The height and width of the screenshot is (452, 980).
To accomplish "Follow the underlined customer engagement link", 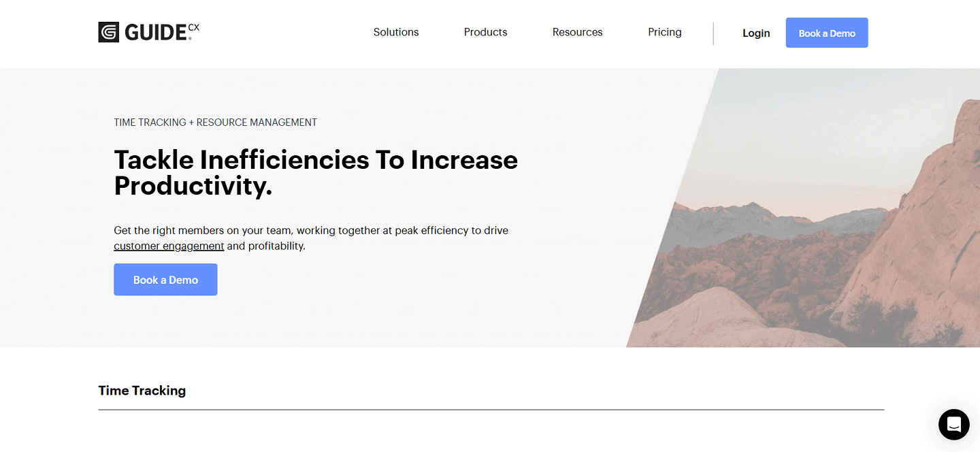I will [169, 246].
